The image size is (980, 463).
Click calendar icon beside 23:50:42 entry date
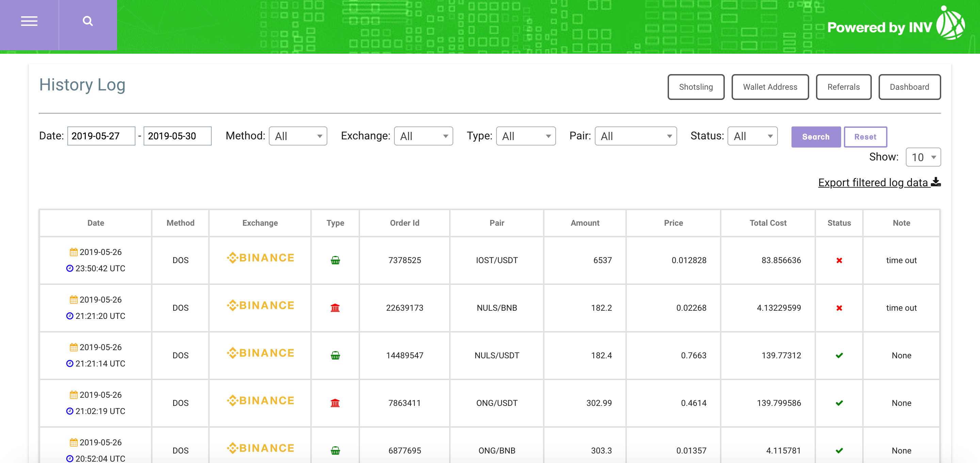pyautogui.click(x=73, y=252)
